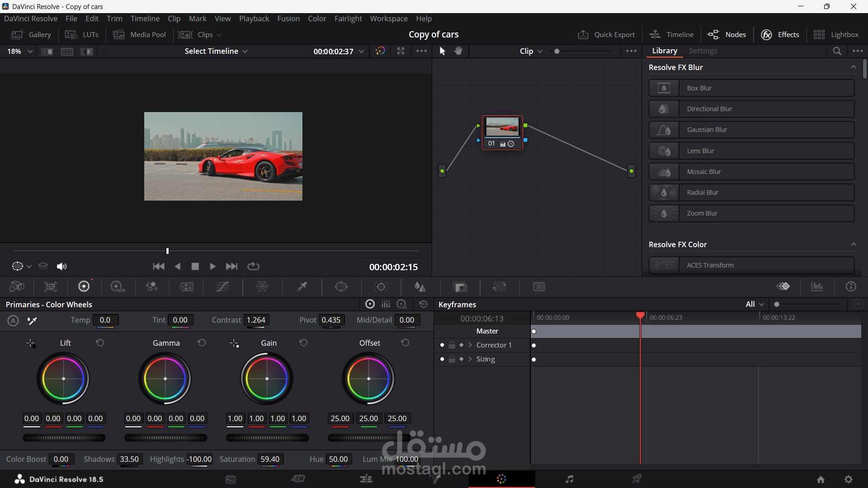Toggle auto keyframe dot for Corrector 1
The width and height of the screenshot is (868, 488).
(442, 345)
